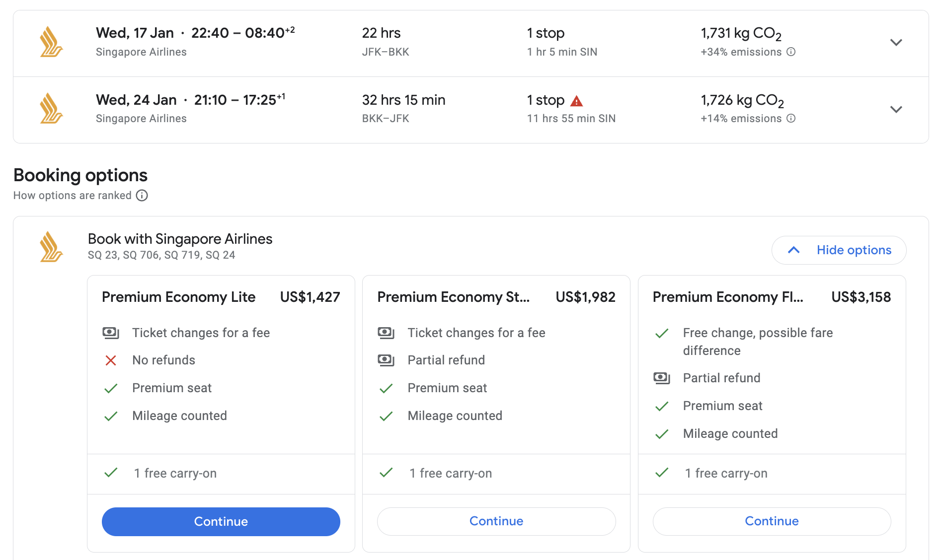Click the Booking options heading
Viewport: 941px width, 560px height.
(80, 175)
